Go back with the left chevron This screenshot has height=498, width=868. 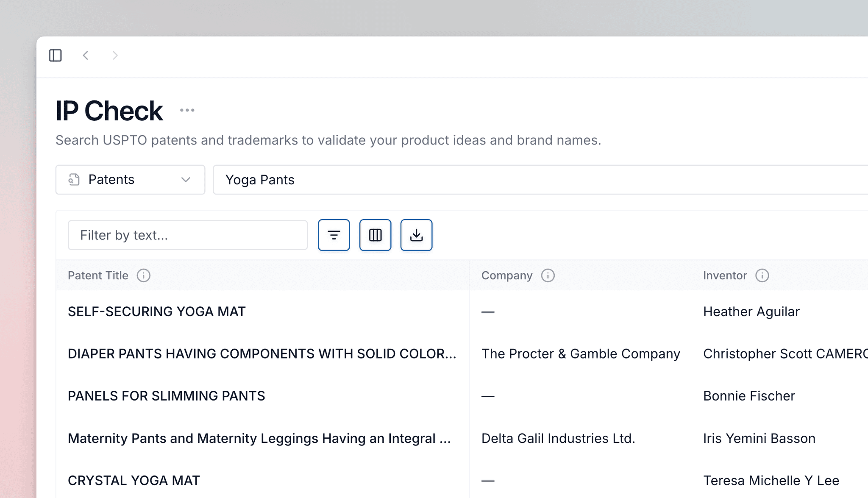86,56
